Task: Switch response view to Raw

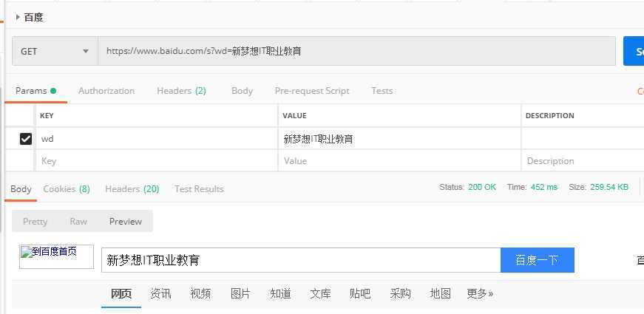Action: coord(78,221)
